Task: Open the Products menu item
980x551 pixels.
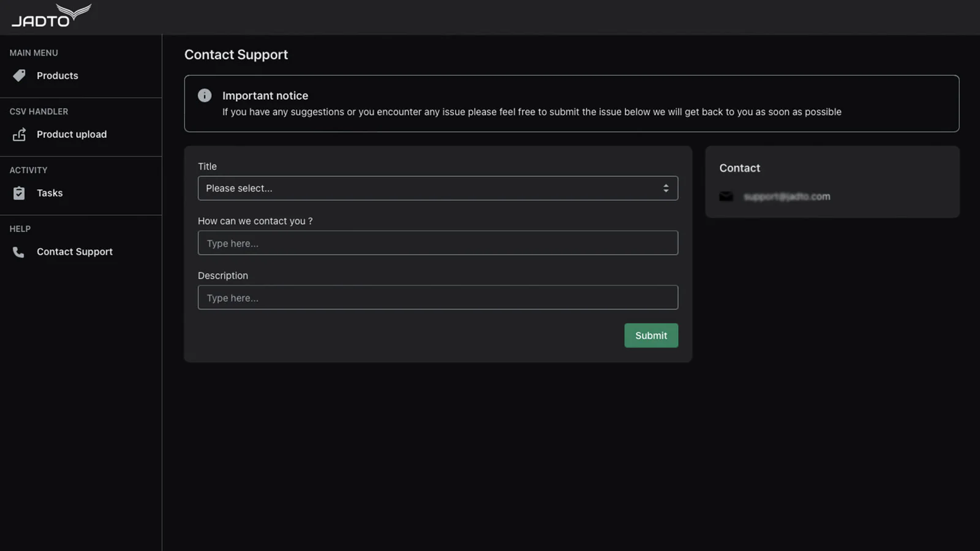Action: click(x=57, y=75)
